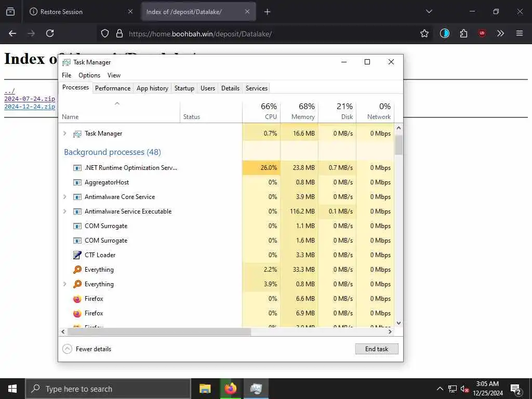This screenshot has width=532, height=399.
Task: Click the taskbar clock and date
Action: pyautogui.click(x=487, y=389)
